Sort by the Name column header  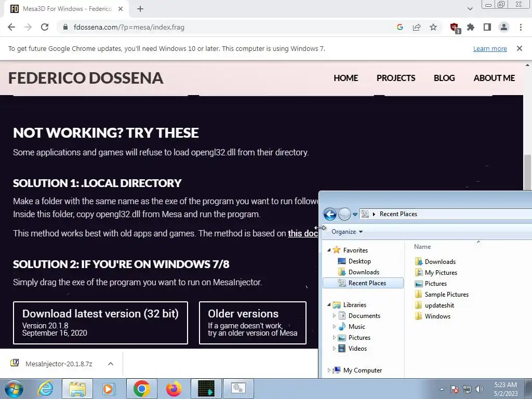point(422,247)
